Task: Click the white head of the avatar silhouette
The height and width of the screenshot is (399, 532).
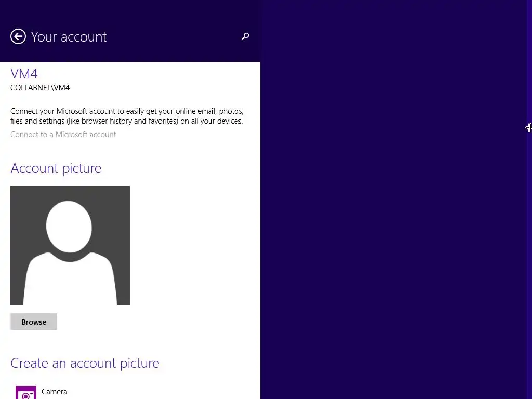Action: 69,227
